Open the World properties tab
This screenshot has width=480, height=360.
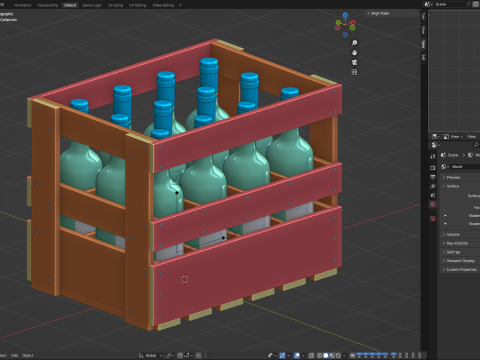tap(433, 204)
